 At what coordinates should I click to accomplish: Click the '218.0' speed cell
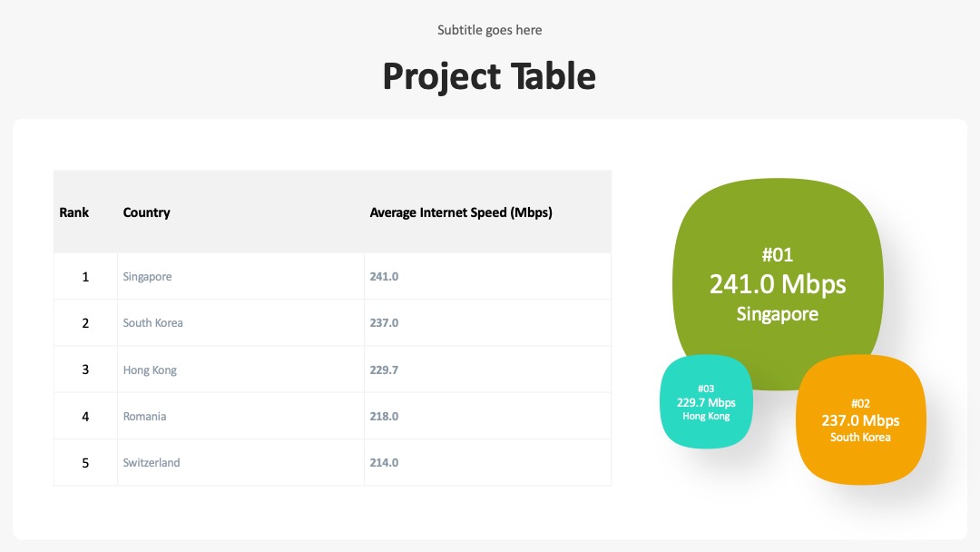tap(487, 417)
